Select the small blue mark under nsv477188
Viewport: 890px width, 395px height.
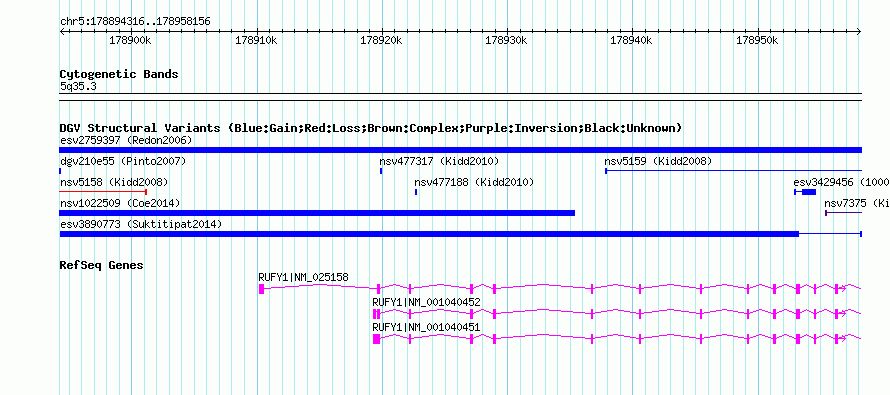click(x=416, y=192)
